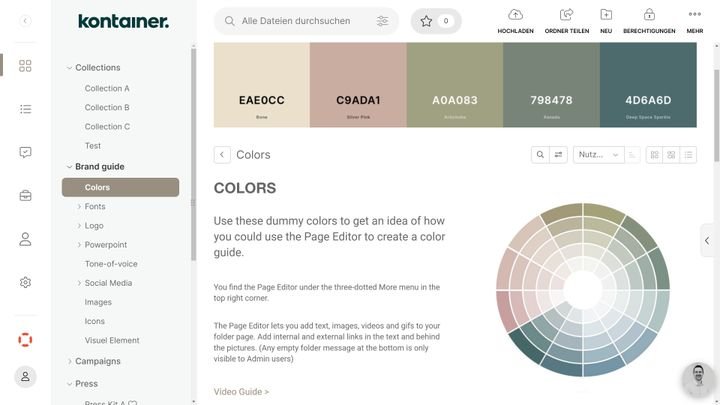Focus the Alle Dateien durchsuchen search field
This screenshot has height=405, width=720.
[307, 21]
